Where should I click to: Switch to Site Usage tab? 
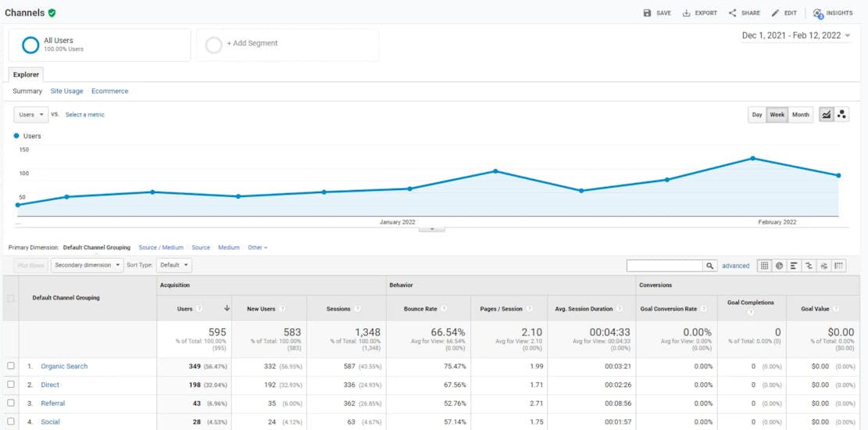pos(66,91)
